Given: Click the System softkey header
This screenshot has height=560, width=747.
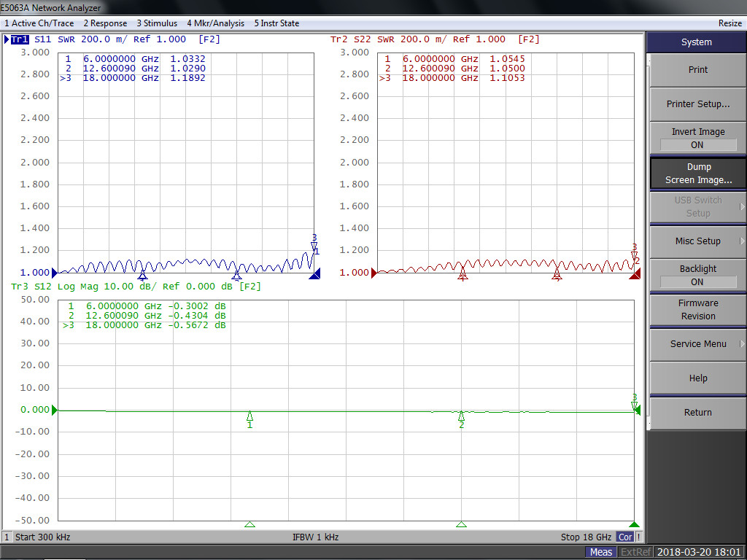Looking at the screenshot, I should 696,42.
